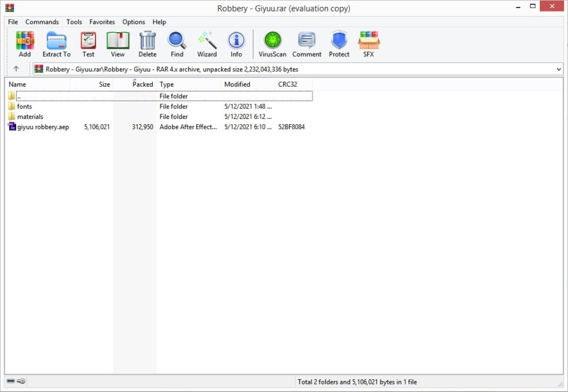
Task: Select the materials folder row
Action: 159,117
